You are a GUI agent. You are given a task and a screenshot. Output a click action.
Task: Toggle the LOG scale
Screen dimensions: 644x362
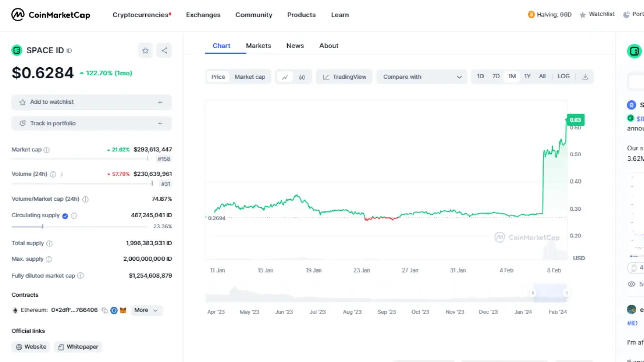point(563,76)
